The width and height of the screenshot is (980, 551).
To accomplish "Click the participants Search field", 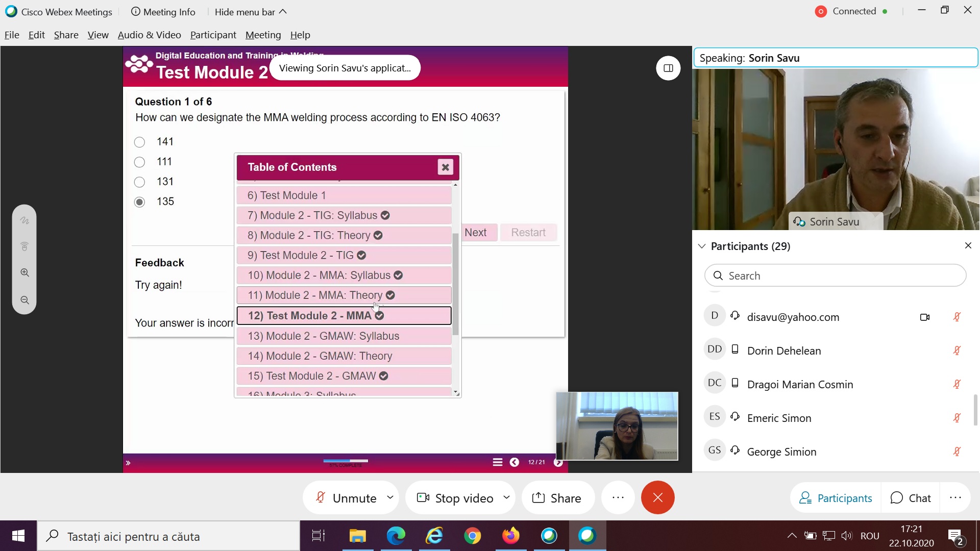I will pos(835,275).
